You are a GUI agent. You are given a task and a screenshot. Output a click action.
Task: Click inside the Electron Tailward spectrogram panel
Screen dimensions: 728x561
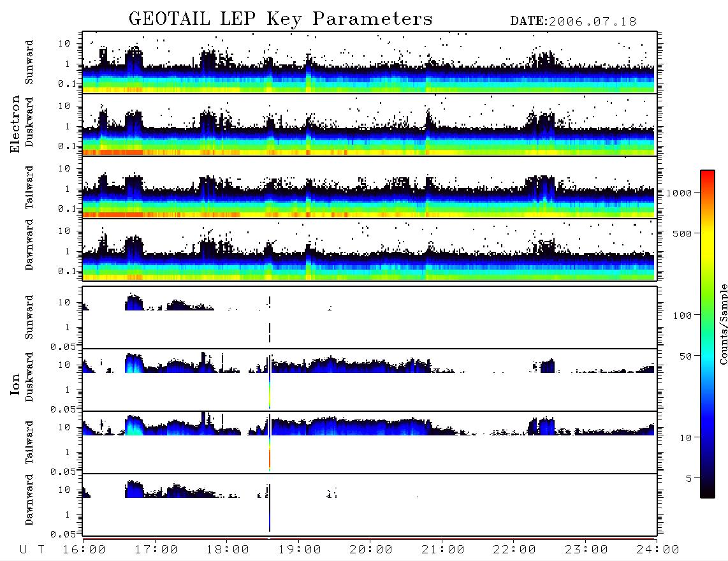(x=370, y=187)
